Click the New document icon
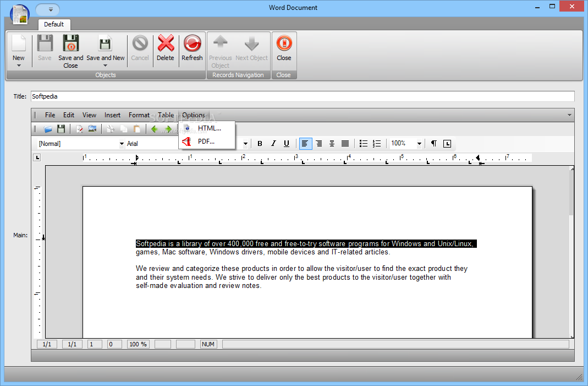Viewport: 588px width, 386px height. [19, 43]
